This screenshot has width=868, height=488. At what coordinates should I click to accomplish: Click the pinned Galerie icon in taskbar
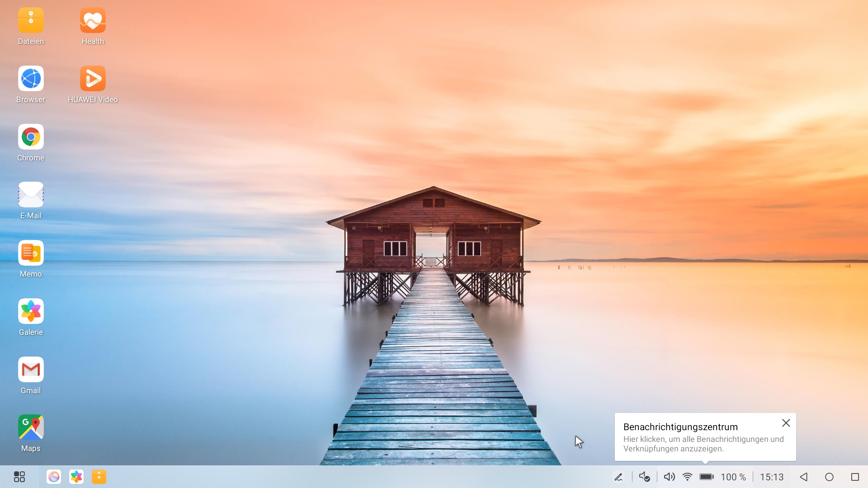pyautogui.click(x=76, y=477)
